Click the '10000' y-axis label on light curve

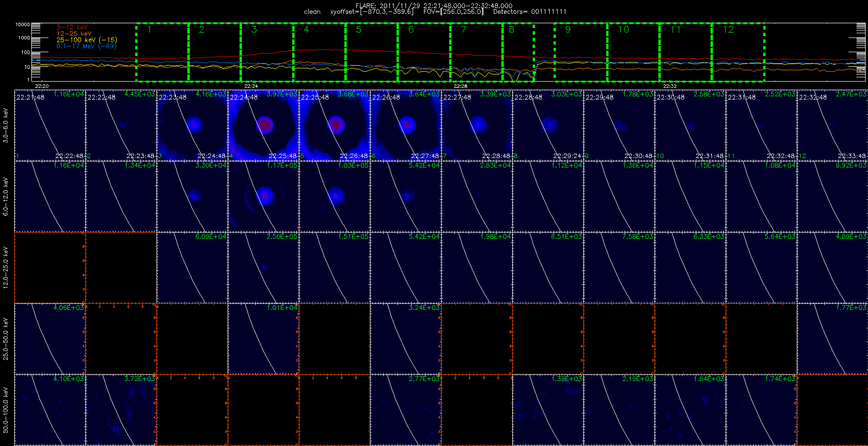22,24
